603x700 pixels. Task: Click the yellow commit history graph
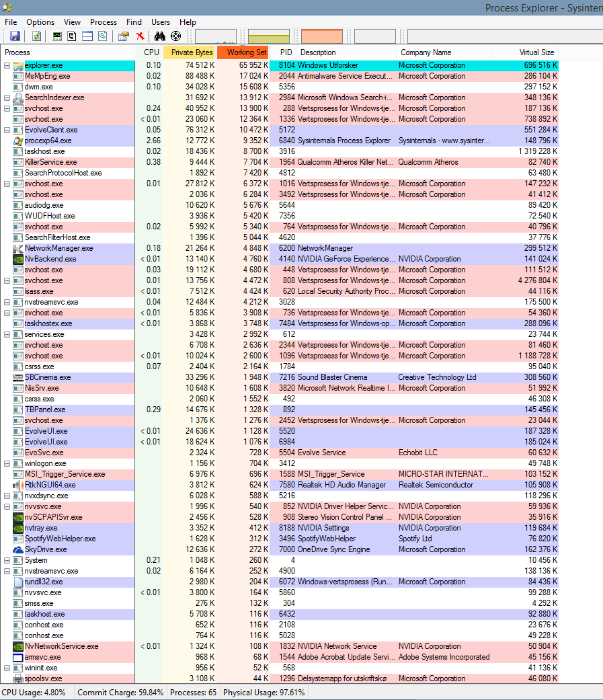(x=269, y=36)
